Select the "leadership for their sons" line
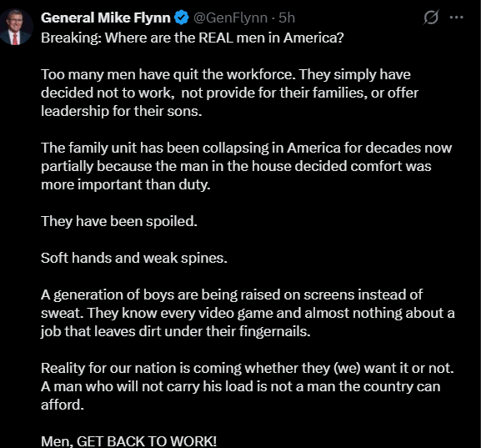 [122, 111]
